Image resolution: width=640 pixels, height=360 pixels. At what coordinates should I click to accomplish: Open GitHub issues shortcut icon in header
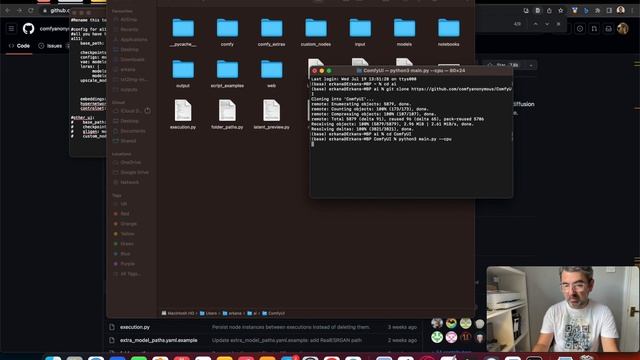click(x=580, y=29)
